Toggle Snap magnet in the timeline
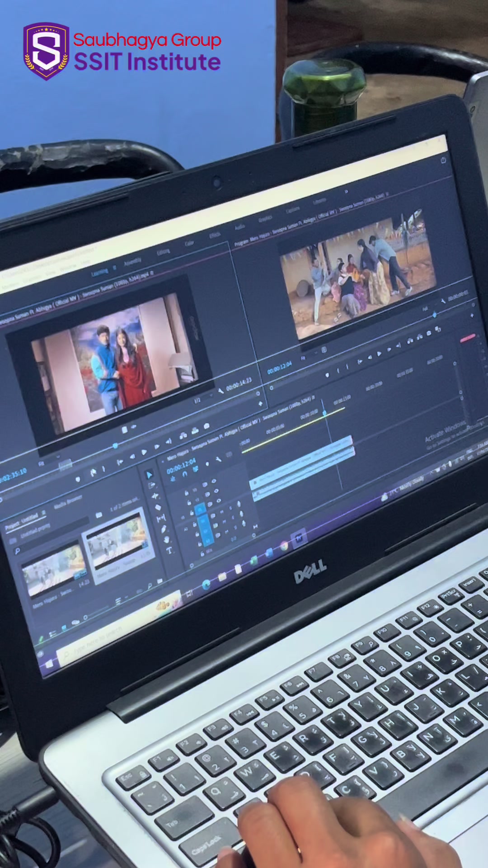488x868 pixels. [x=184, y=474]
